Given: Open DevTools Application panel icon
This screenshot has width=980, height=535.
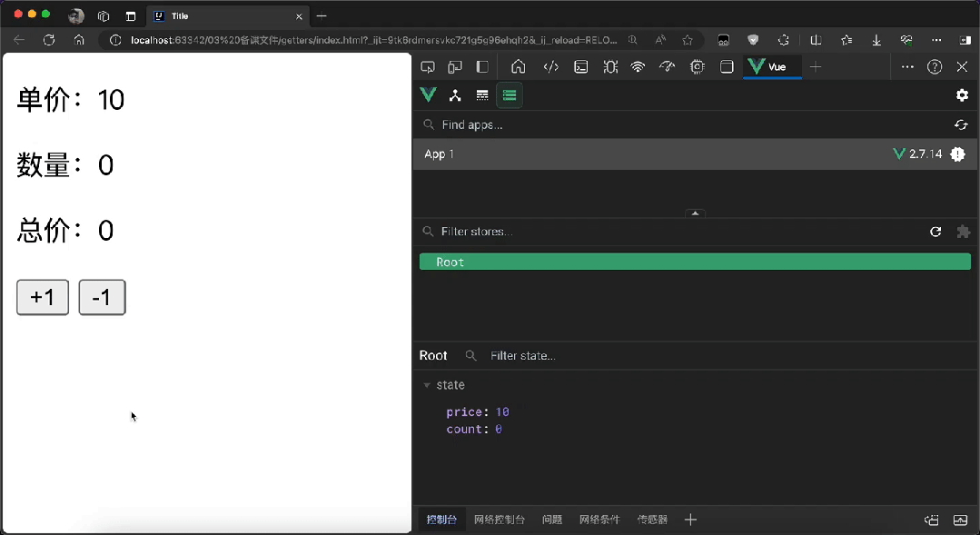Looking at the screenshot, I should pos(727,67).
